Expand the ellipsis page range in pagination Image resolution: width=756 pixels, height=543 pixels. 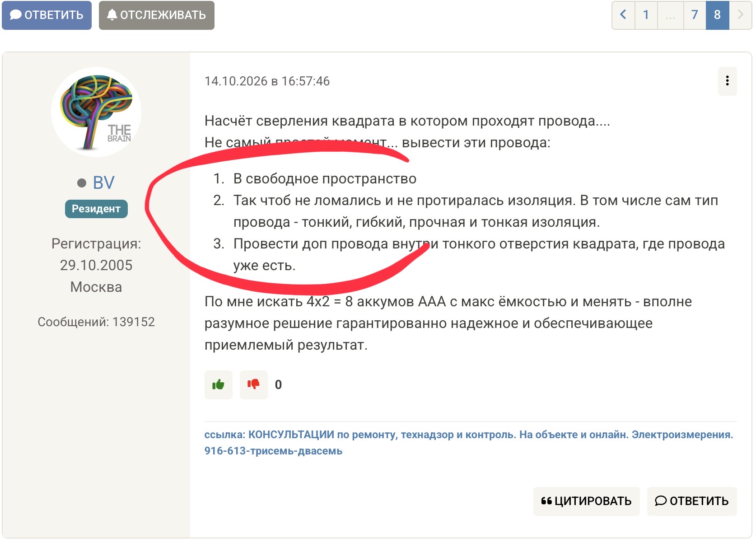670,15
